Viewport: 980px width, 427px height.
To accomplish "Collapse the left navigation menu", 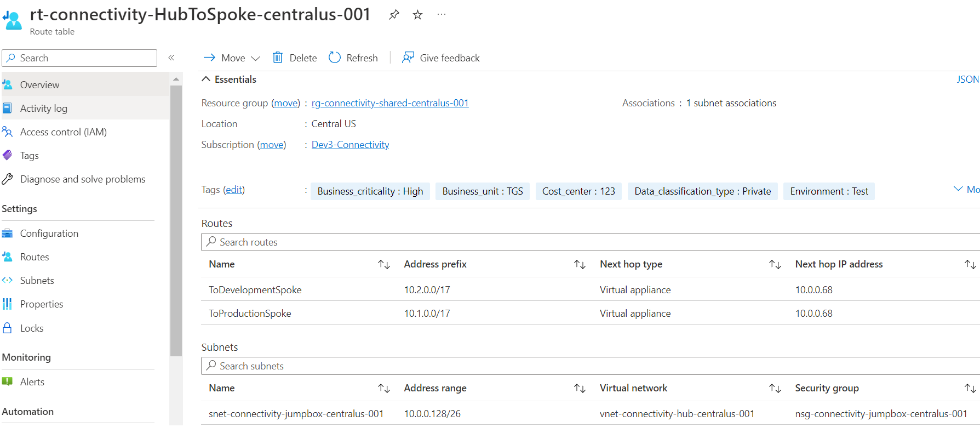I will pos(171,58).
